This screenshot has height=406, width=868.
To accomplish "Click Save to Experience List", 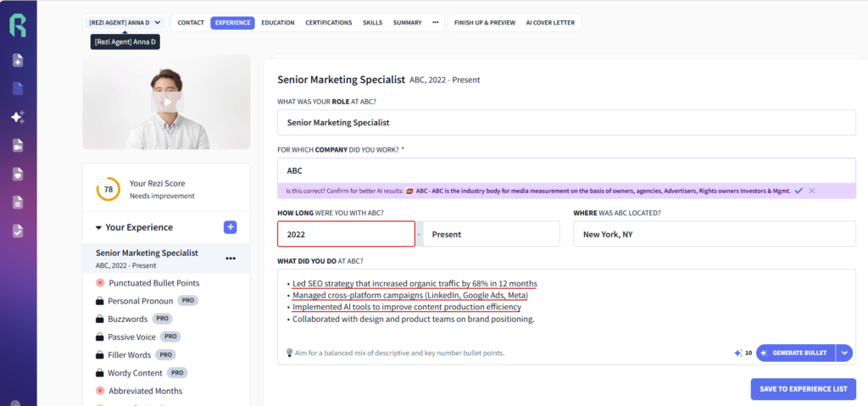I will (x=803, y=389).
